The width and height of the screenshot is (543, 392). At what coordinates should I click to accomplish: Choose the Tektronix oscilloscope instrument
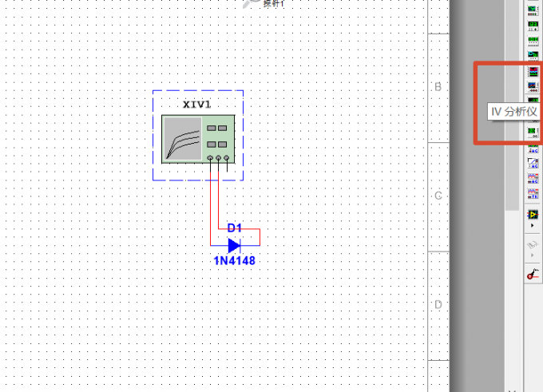(533, 193)
